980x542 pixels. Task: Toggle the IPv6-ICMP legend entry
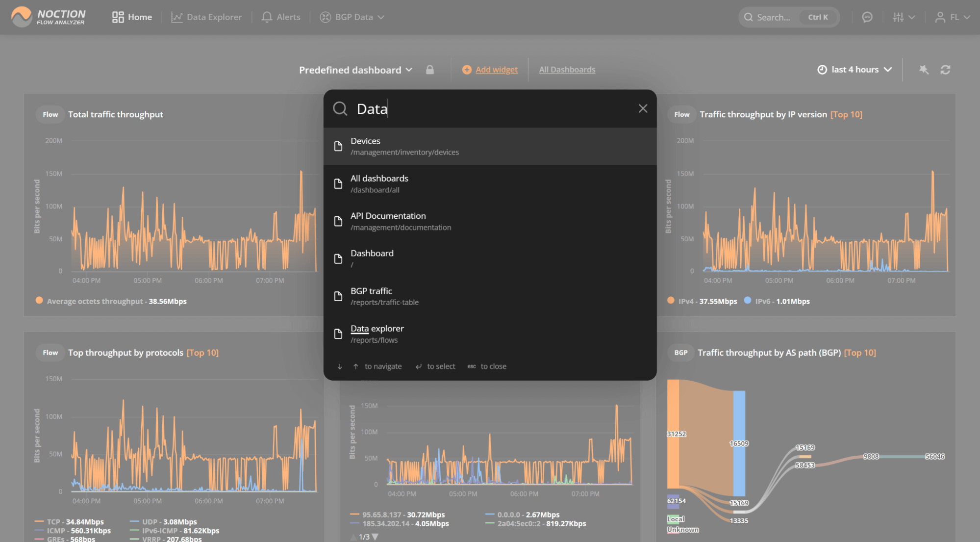[x=175, y=531]
